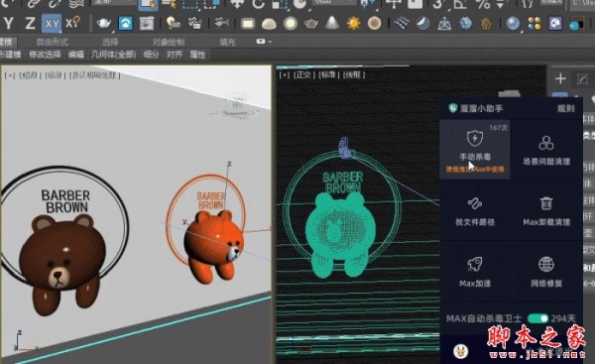
Task: Open 线框 shading menu in right viewport
Action: pyautogui.click(x=354, y=74)
